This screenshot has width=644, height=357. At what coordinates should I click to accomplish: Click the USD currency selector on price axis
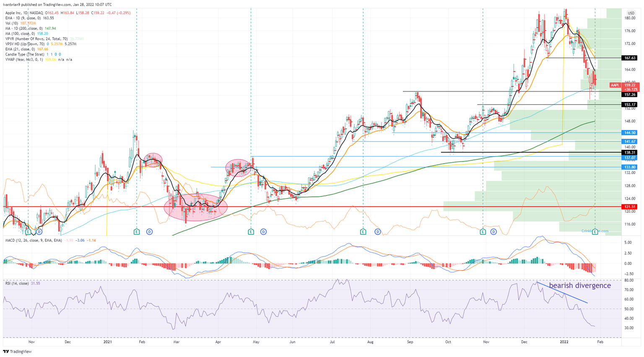pyautogui.click(x=631, y=13)
